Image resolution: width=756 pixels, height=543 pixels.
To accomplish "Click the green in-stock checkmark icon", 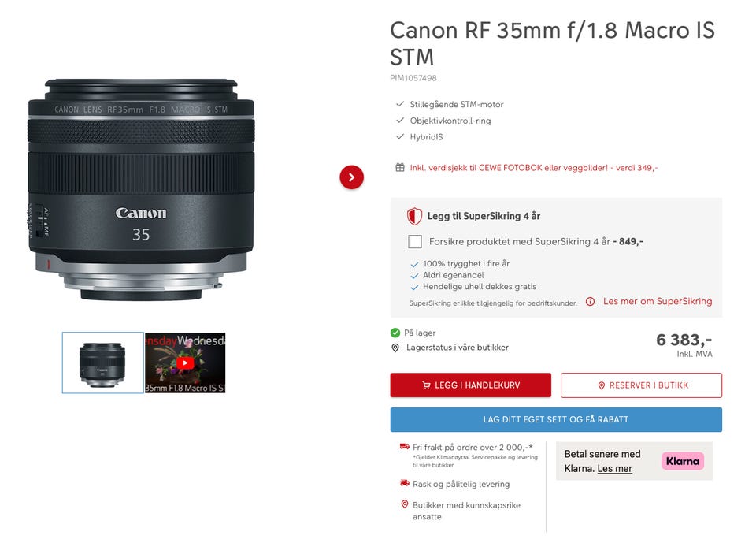I will click(395, 333).
